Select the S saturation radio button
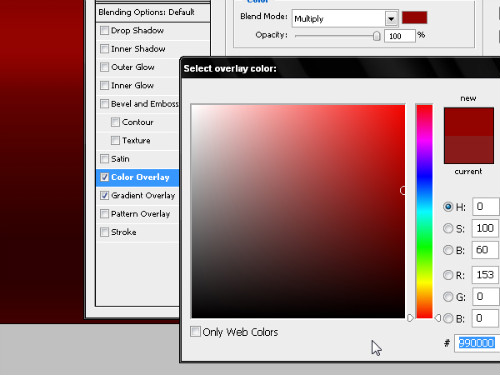 pos(448,228)
